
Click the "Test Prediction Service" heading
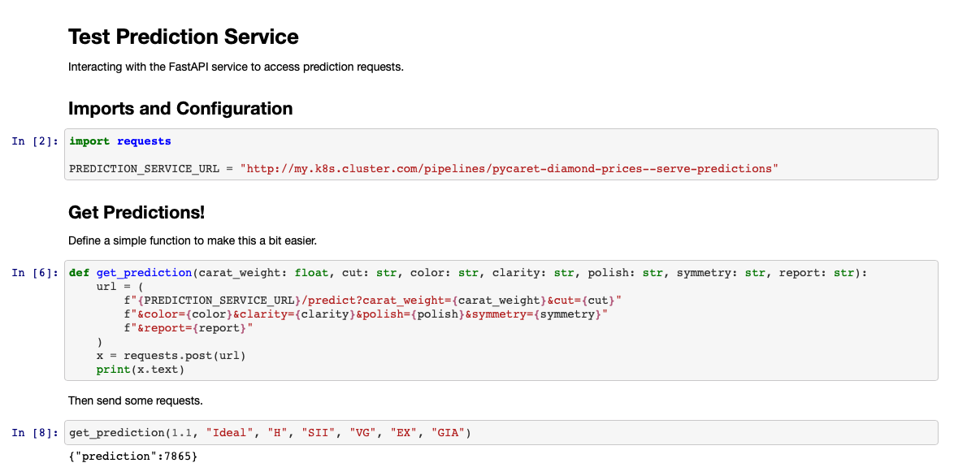pyautogui.click(x=183, y=37)
